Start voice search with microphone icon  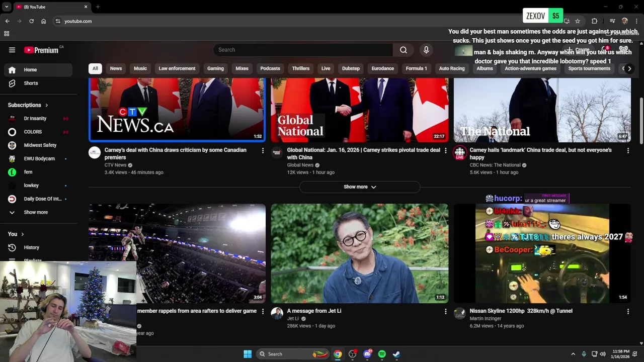coord(426,50)
